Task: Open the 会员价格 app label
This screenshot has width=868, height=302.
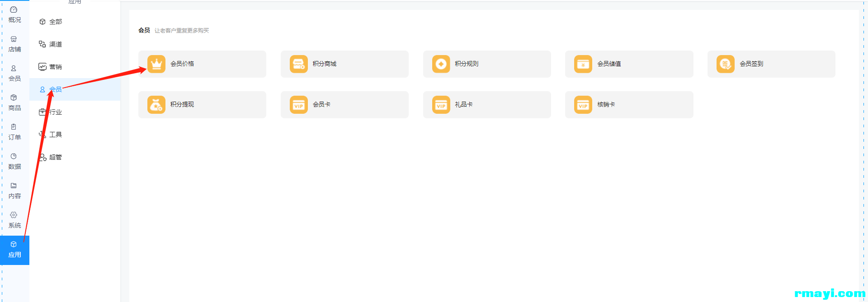Action: coord(182,64)
